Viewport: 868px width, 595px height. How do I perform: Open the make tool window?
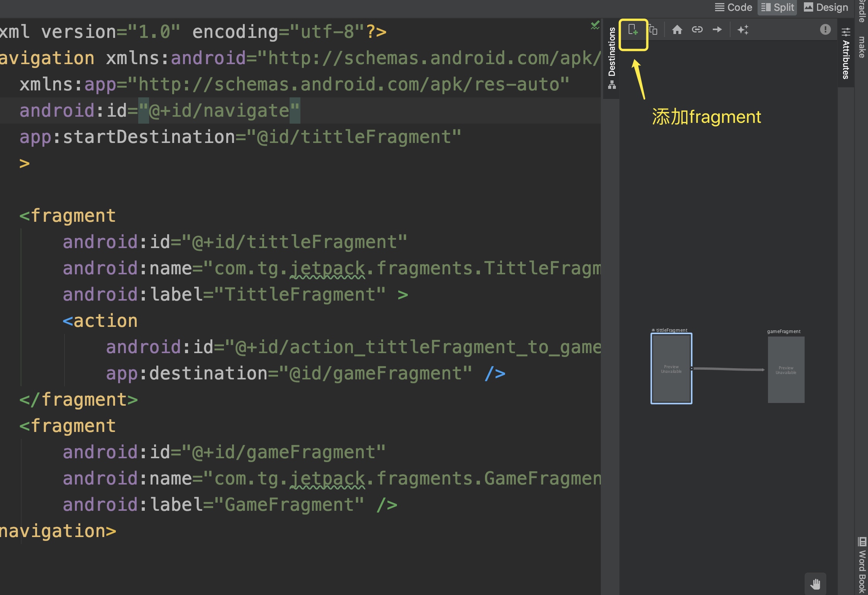tap(861, 47)
